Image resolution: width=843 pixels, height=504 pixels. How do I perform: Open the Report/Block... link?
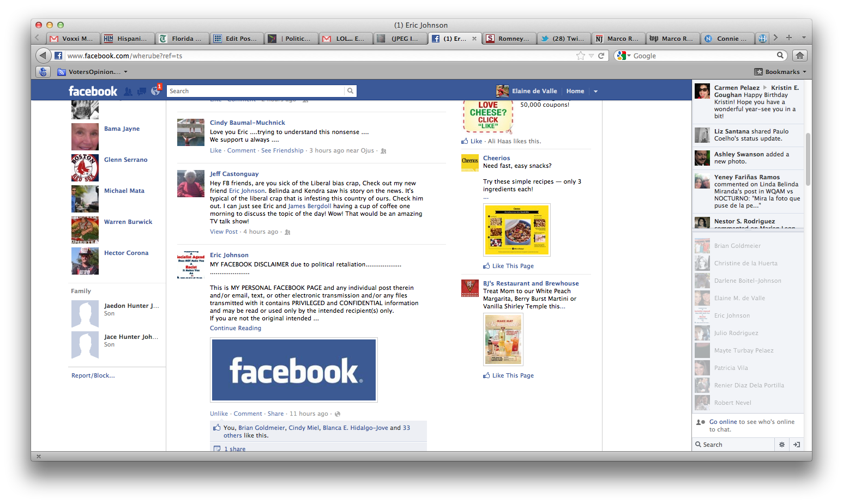93,375
